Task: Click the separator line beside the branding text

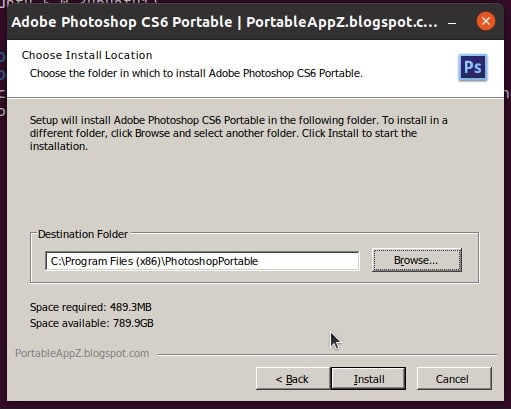Action: 327,355
